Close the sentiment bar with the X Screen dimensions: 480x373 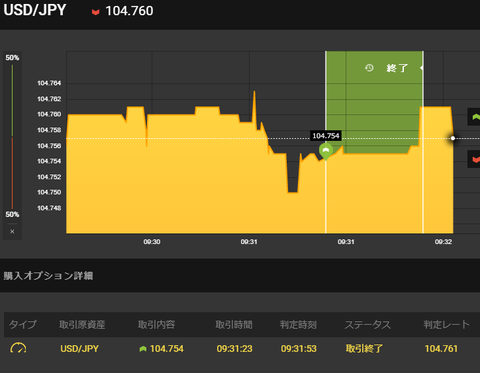(12, 231)
